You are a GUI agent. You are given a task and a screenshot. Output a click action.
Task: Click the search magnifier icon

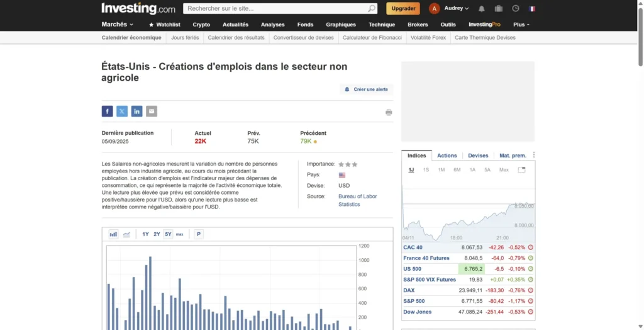(371, 8)
